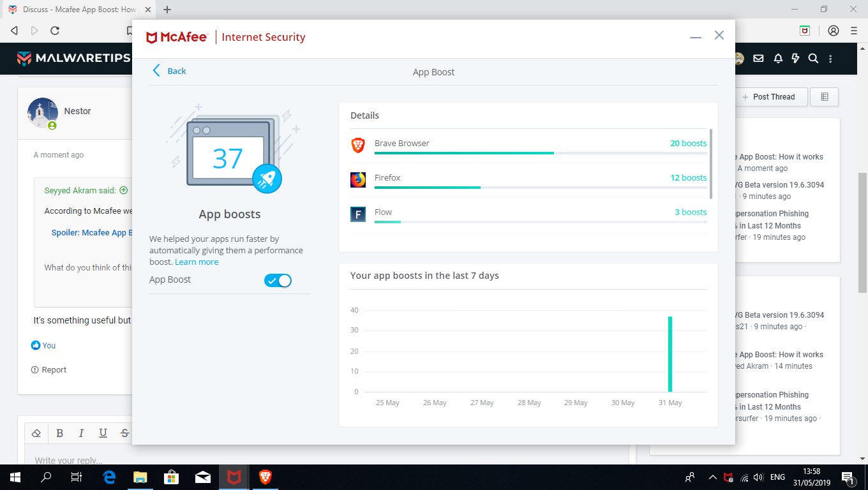The image size is (868, 490).
Task: Click the Flow app icon in Details
Action: click(x=358, y=214)
